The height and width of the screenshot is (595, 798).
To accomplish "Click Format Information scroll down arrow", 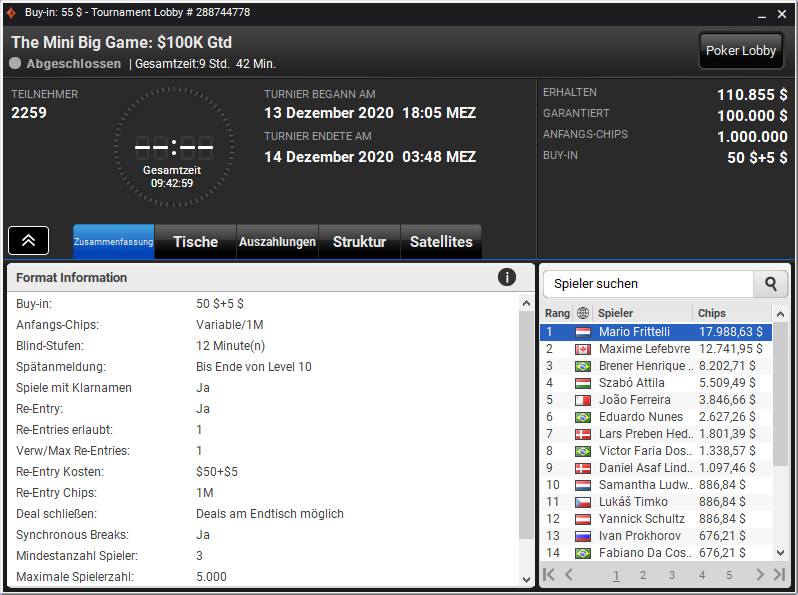I will click(x=526, y=579).
